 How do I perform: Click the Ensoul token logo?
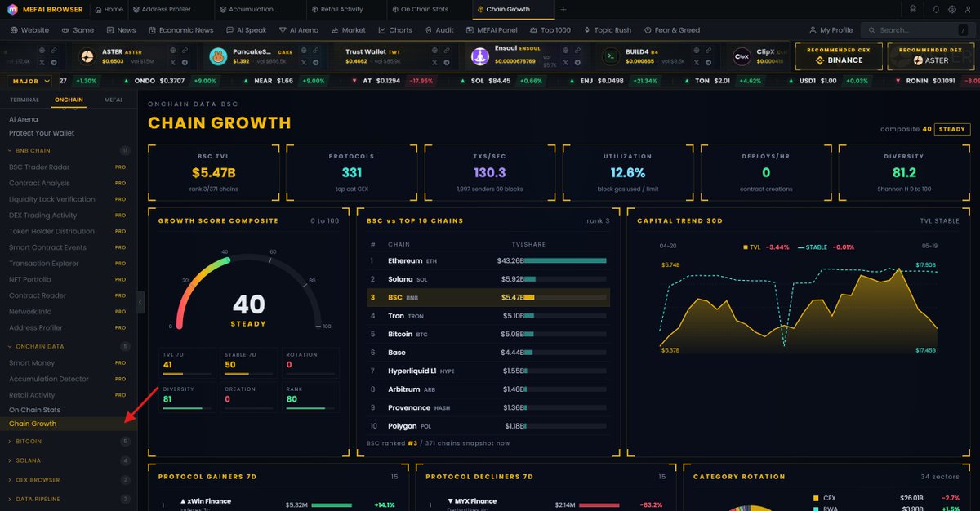pyautogui.click(x=480, y=56)
